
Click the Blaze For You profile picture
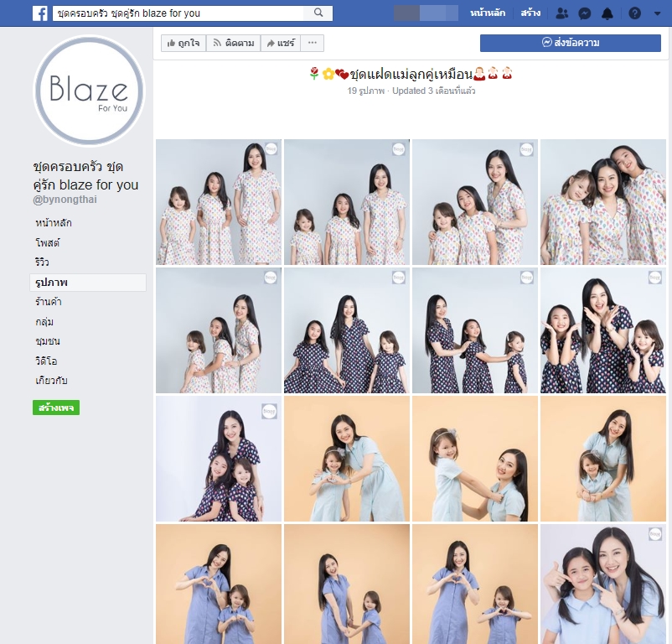[89, 91]
